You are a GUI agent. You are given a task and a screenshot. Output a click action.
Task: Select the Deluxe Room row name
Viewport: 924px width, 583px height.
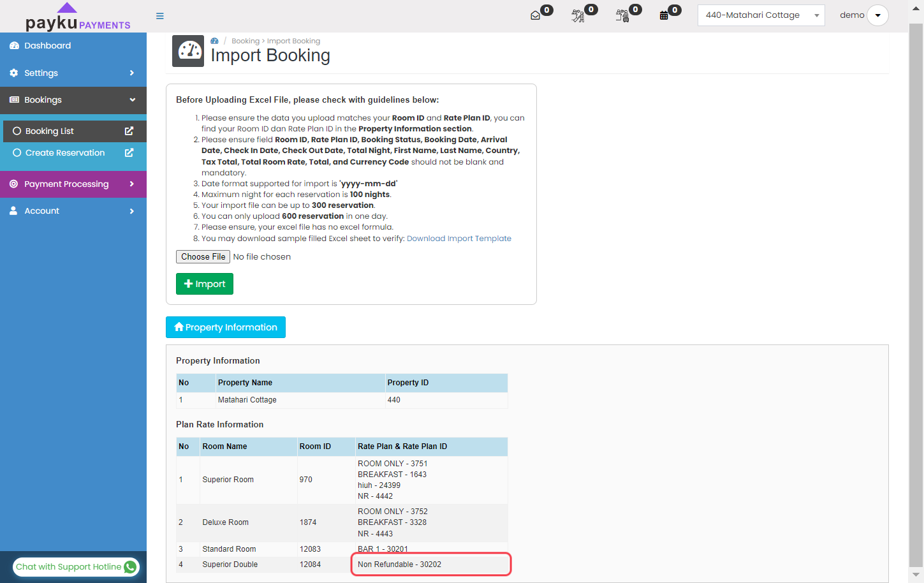(x=225, y=522)
